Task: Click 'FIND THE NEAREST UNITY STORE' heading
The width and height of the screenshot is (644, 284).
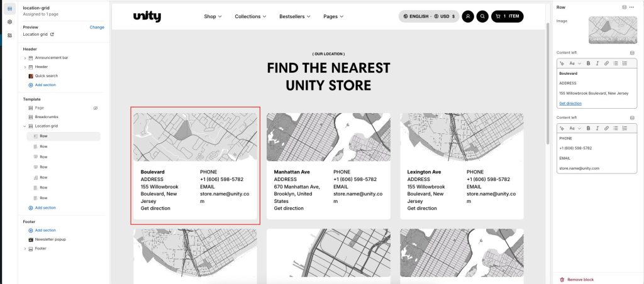Action: click(328, 76)
